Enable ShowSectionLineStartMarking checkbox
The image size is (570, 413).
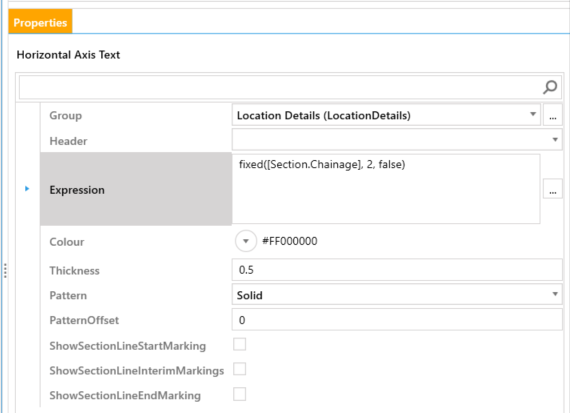tap(240, 344)
